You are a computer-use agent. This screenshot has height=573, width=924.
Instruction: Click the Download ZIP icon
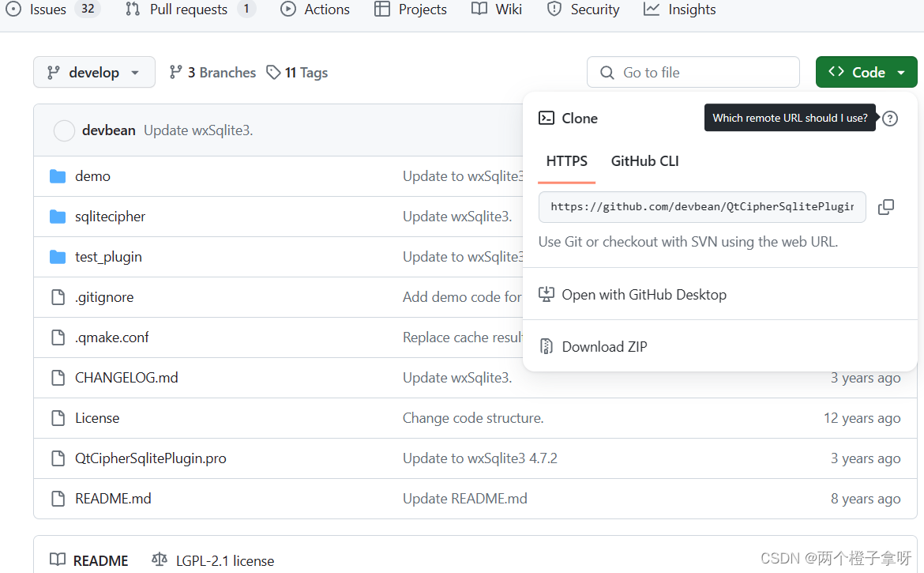(x=546, y=345)
